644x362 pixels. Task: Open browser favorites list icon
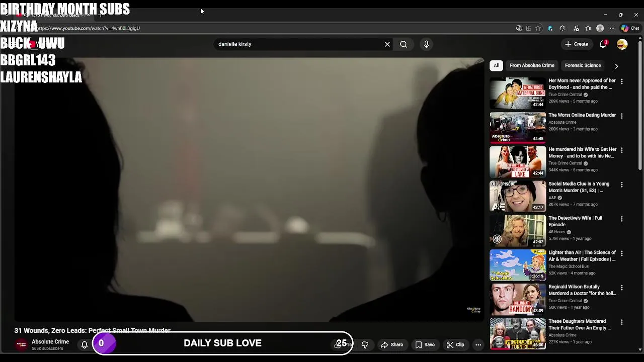click(x=588, y=28)
